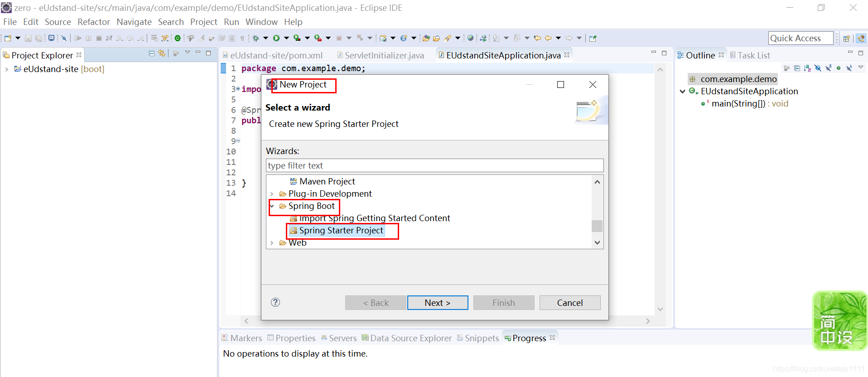868x377 pixels.
Task: Click the Spring Boot Dashboard power icon
Action: point(178,38)
